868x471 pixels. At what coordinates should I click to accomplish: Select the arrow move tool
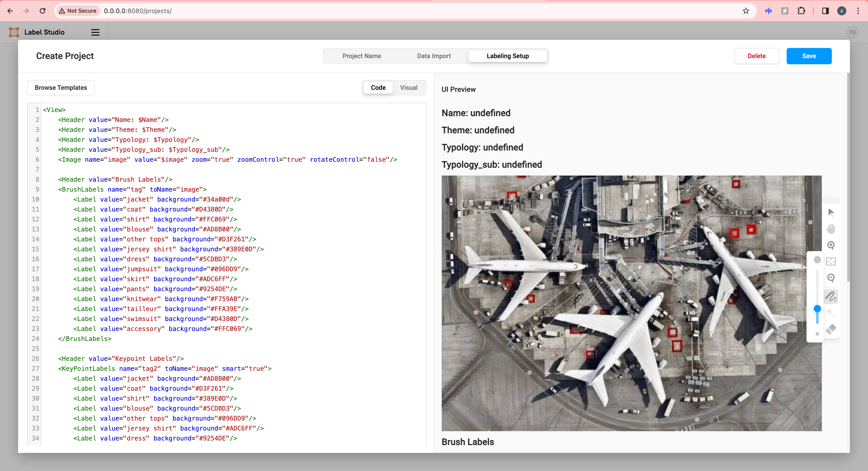click(x=831, y=212)
